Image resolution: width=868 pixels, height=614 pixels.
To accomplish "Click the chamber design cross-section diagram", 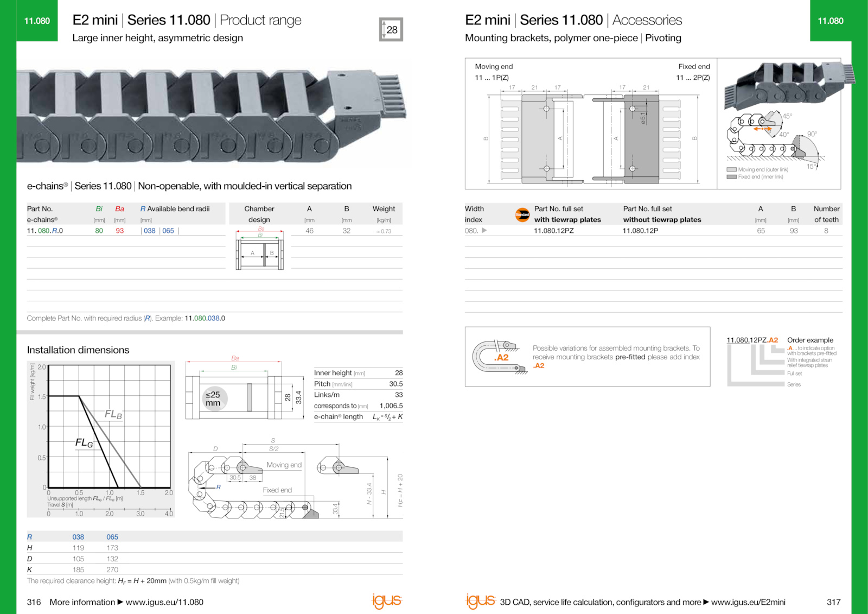I will (260, 249).
